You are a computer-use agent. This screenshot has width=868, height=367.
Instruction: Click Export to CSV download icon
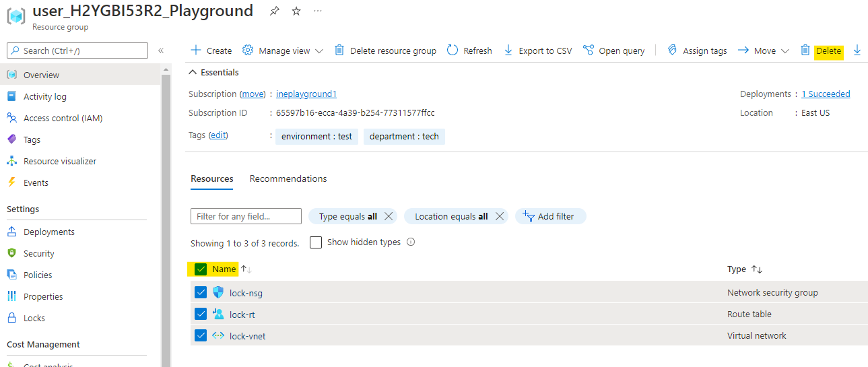508,51
